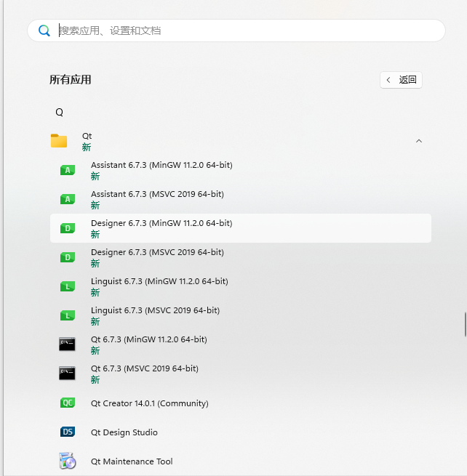Launch Qt Maintenance Tool
Image resolution: width=467 pixels, height=476 pixels.
(241, 461)
